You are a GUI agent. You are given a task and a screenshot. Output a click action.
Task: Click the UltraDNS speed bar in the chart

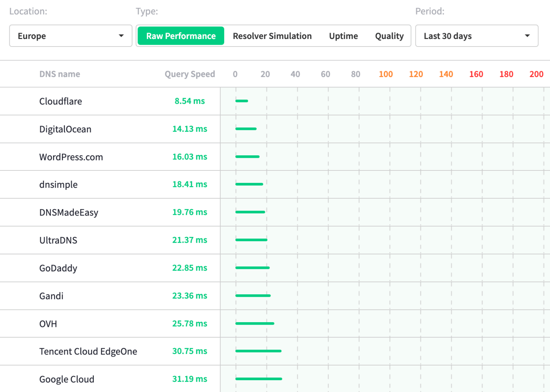click(251, 240)
